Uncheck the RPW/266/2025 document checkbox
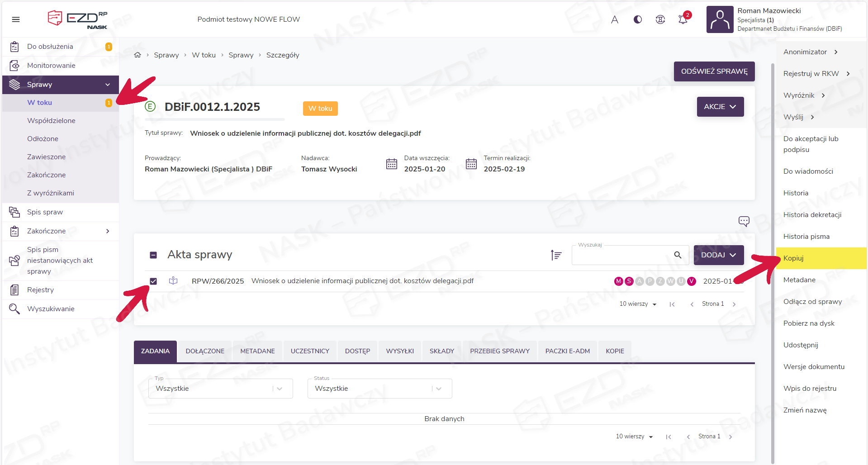 pos(153,281)
